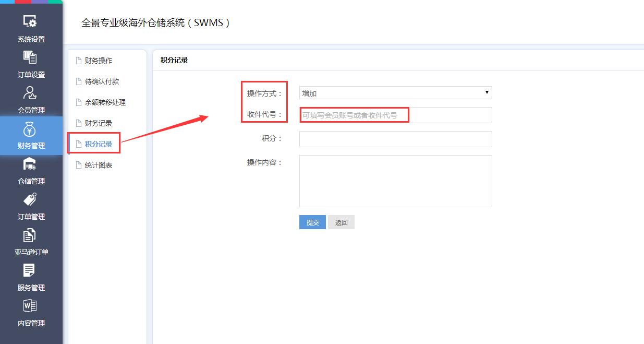This screenshot has height=344, width=644.
Task: Click inside the 操作内容 text area
Action: coord(395,180)
